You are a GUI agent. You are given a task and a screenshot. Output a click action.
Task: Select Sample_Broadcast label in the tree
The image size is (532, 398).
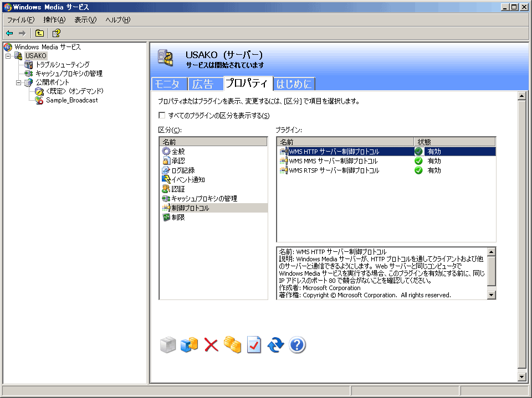pyautogui.click(x=72, y=100)
